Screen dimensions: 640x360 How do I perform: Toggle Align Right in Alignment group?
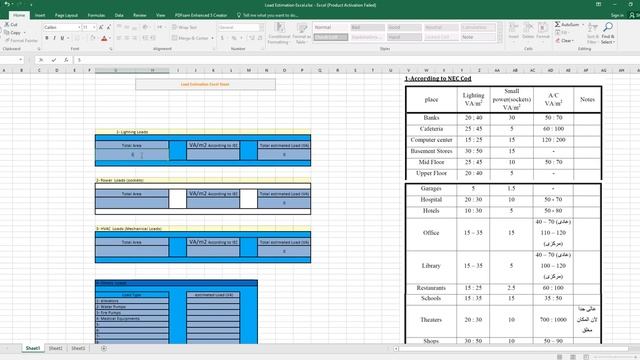click(x=135, y=38)
